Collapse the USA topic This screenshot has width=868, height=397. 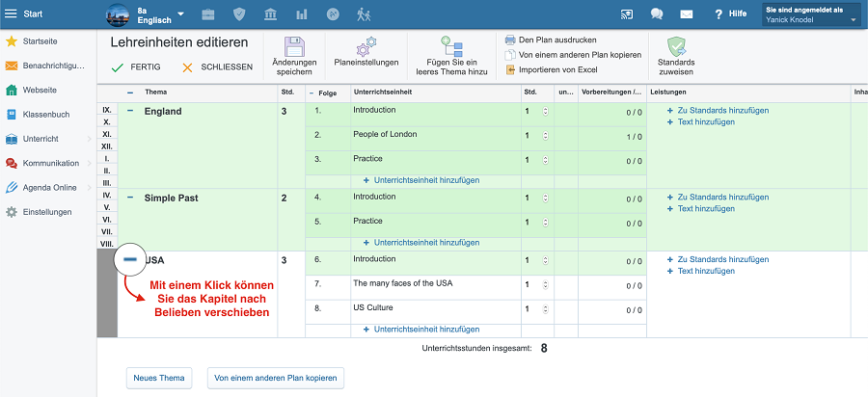130,259
